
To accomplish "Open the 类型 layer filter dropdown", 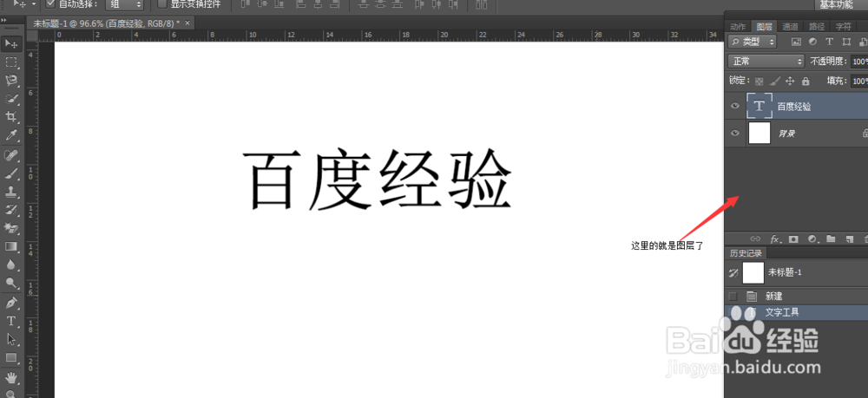I will click(753, 42).
